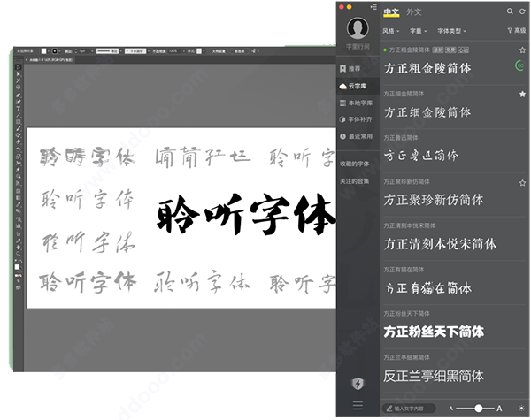
Task: Apply the 方正鲁迅简体 font preview
Action: pyautogui.click(x=421, y=156)
